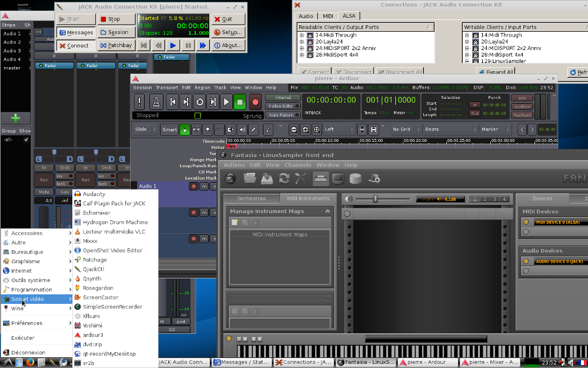Toggle the Ardour metronome click
Screen dimensions: 588x368
[156, 102]
